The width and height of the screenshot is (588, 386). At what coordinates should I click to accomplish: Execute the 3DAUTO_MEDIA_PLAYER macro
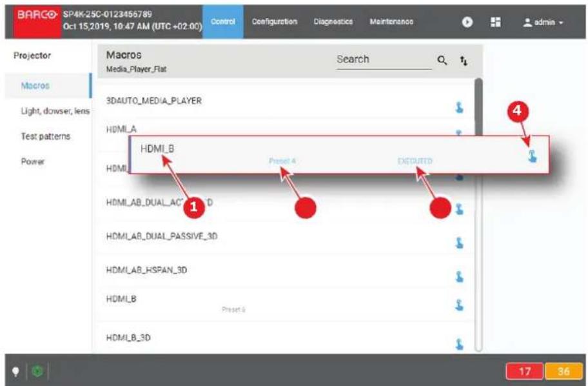click(x=459, y=107)
